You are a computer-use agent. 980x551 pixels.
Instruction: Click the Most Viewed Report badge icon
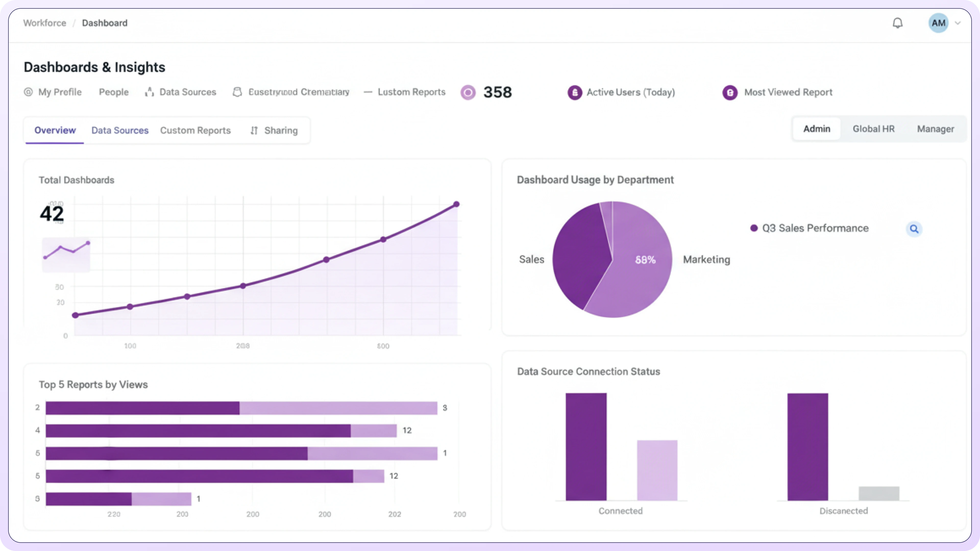click(730, 92)
